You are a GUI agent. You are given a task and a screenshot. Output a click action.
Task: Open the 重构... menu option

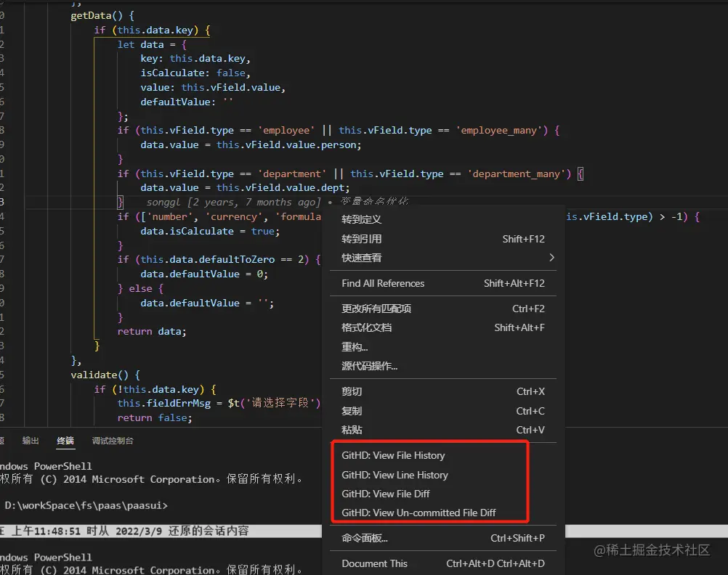(443, 347)
